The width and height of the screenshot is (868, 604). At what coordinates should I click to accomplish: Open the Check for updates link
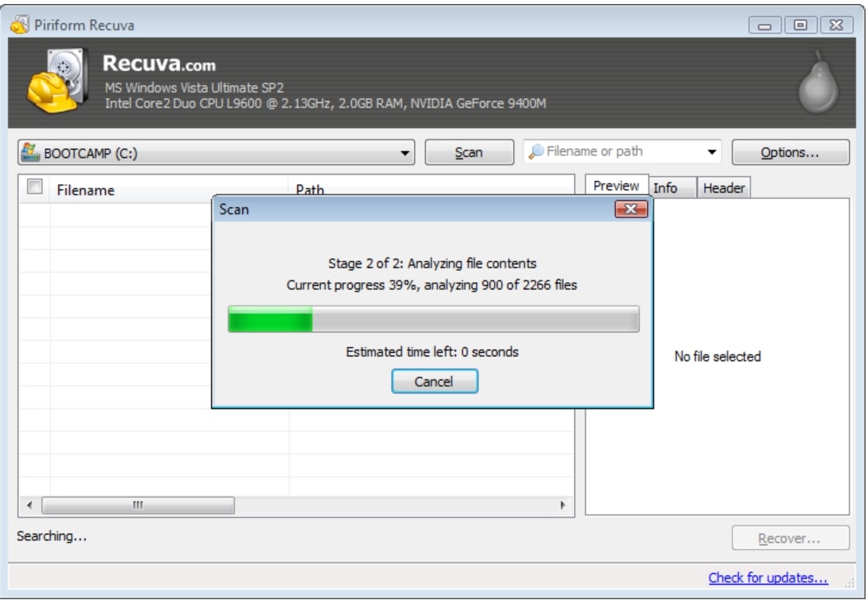tap(768, 578)
